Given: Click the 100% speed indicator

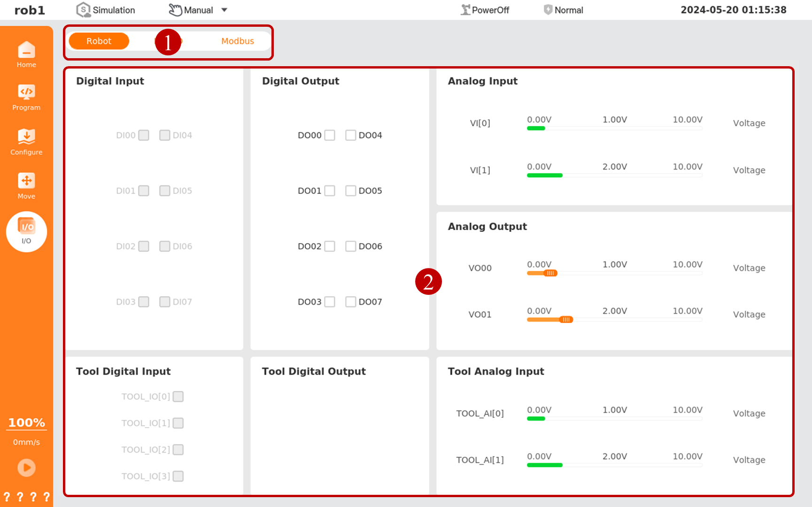Looking at the screenshot, I should pos(26,422).
